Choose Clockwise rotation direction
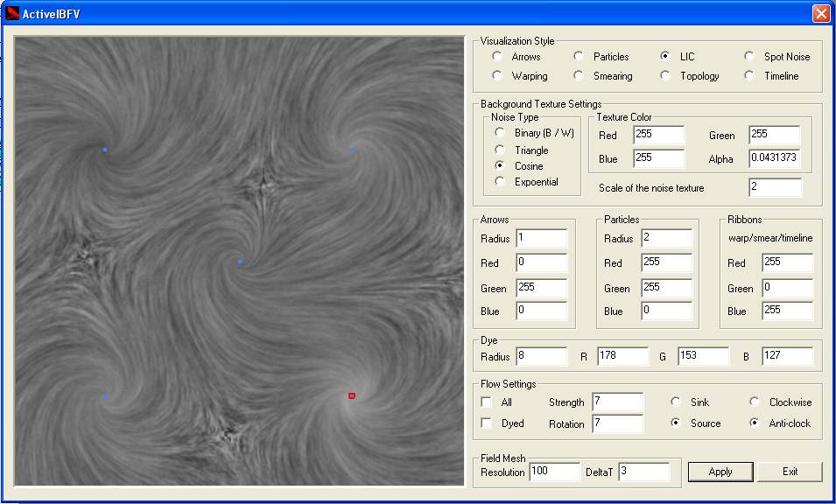Screen dimensions: 836x504 point(755,402)
